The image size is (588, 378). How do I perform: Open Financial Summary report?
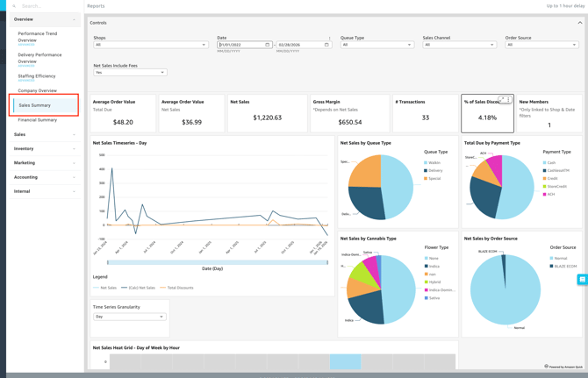(x=38, y=120)
